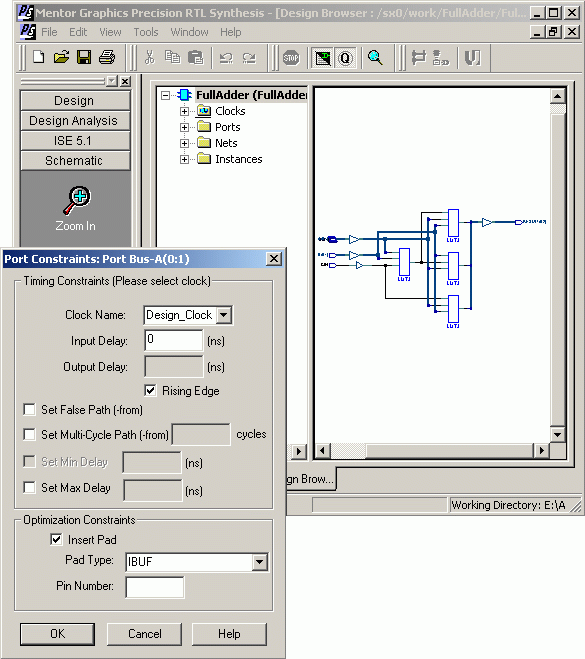This screenshot has width=585, height=659.
Task: Open the Window menu
Action: point(189,32)
